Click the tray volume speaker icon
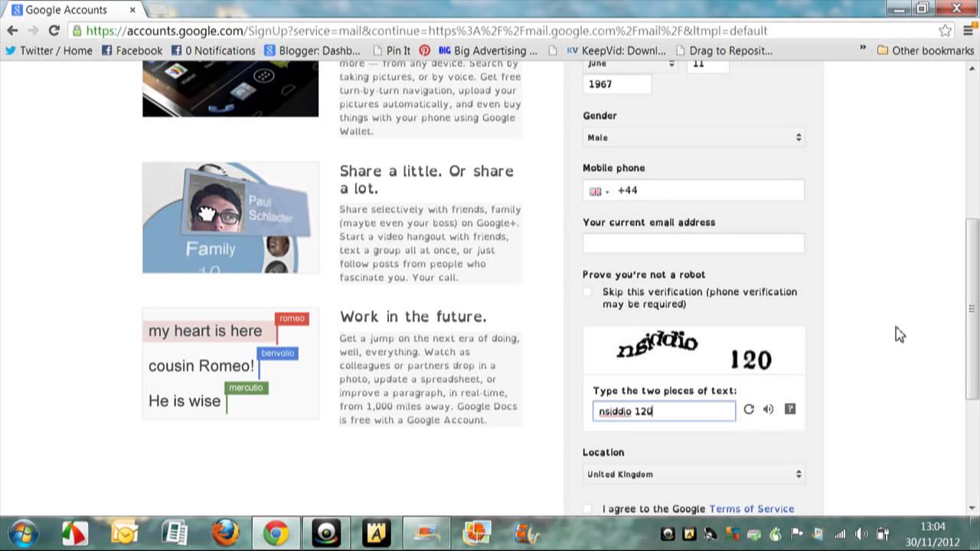980x551 pixels. click(861, 534)
